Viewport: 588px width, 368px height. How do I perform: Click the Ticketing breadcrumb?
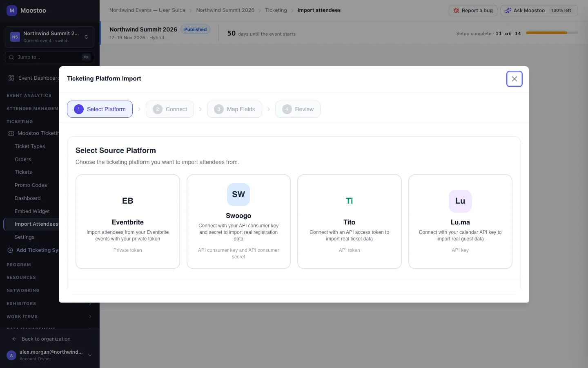tap(276, 10)
